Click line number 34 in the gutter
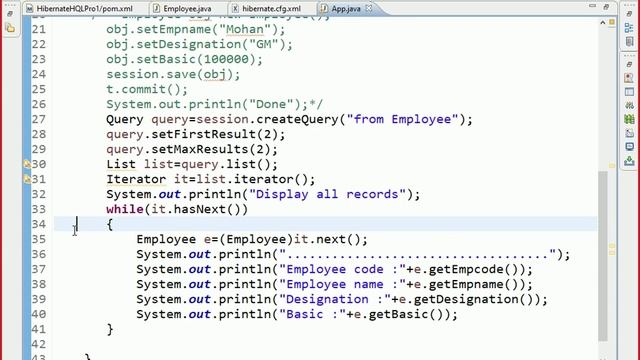 click(39, 224)
